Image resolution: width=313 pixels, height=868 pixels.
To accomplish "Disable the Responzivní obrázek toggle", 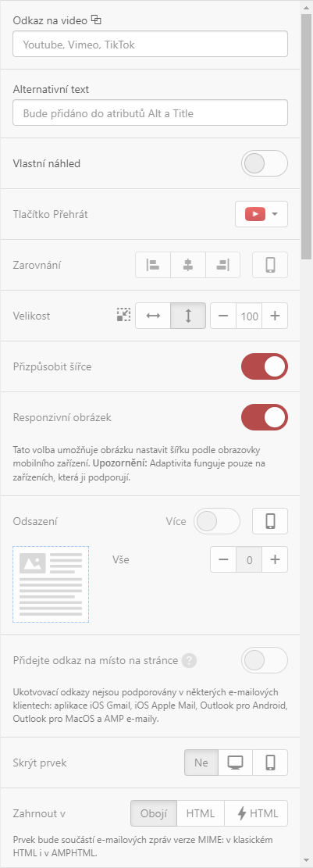I will tap(265, 417).
